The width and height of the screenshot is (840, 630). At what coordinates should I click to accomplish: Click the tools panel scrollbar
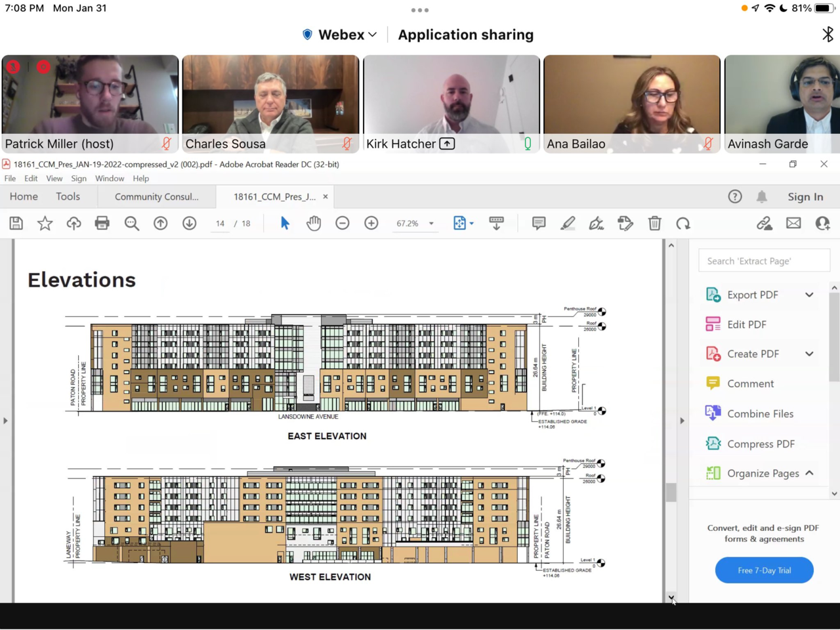tap(834, 337)
